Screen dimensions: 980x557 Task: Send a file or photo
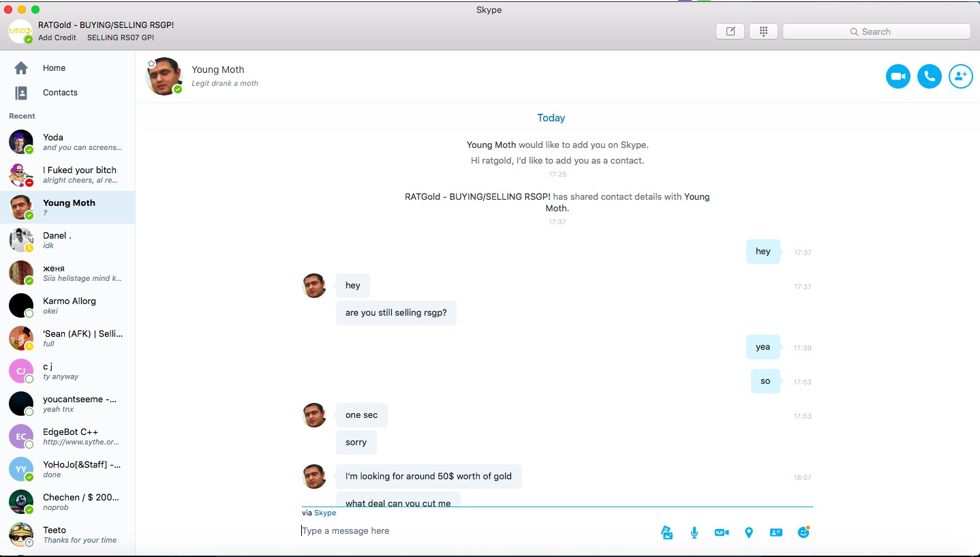point(667,532)
